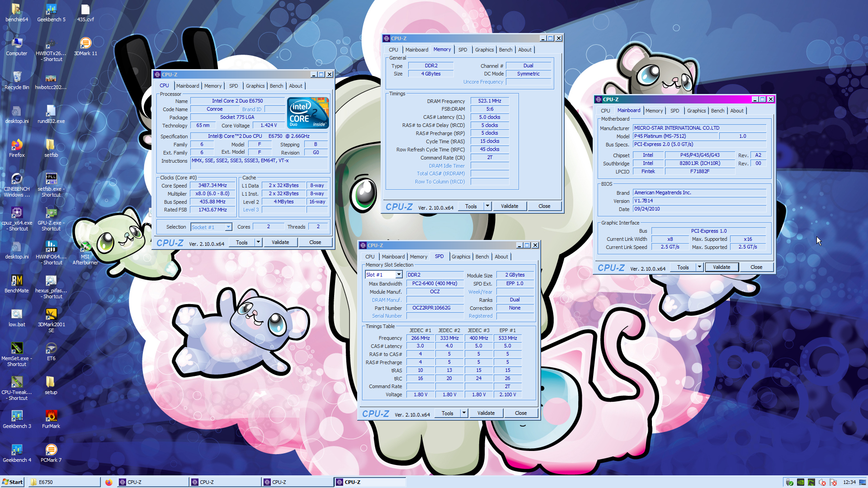Open Bench tab in Mainboard window

point(717,111)
